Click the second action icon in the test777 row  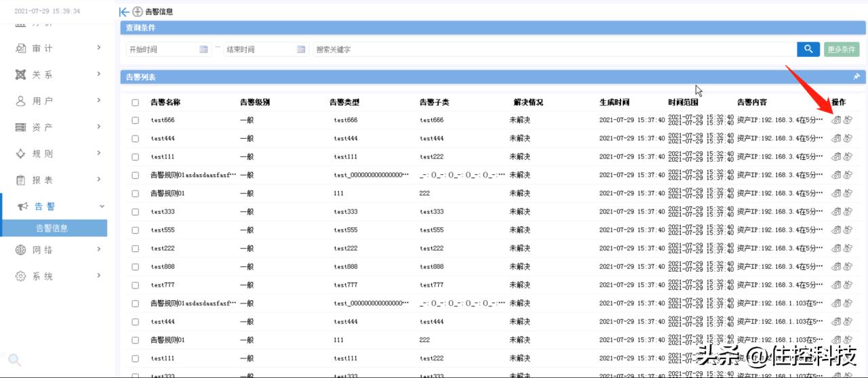(x=848, y=285)
